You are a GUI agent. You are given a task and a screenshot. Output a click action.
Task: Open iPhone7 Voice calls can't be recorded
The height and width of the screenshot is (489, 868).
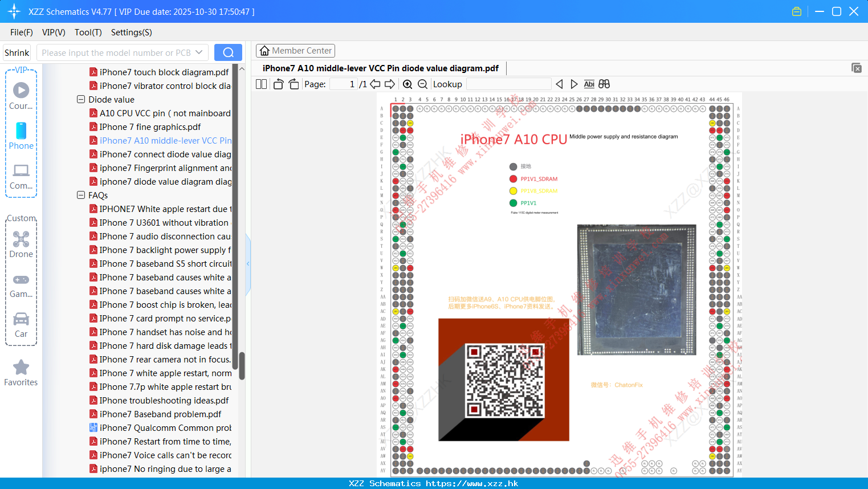(x=160, y=455)
